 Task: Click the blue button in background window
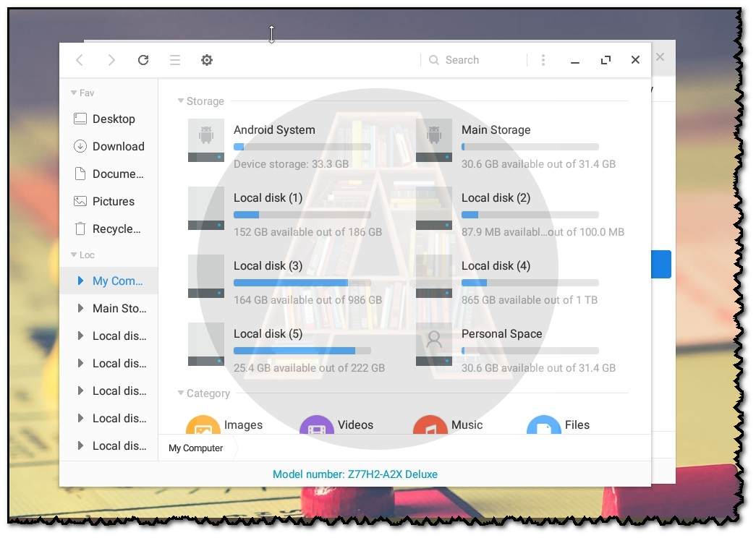(x=661, y=264)
